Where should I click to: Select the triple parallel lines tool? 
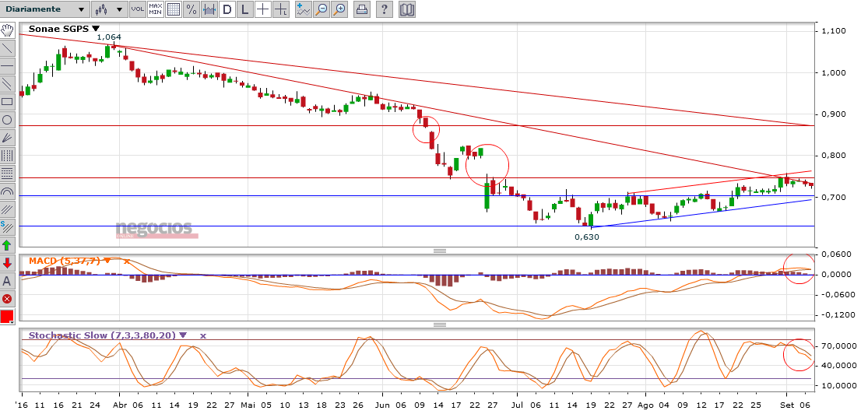point(7,209)
